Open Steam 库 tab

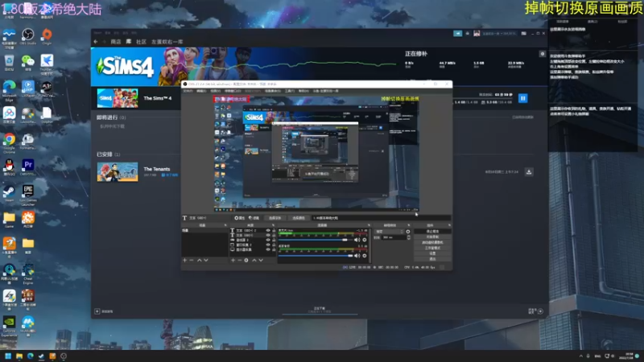point(129,42)
